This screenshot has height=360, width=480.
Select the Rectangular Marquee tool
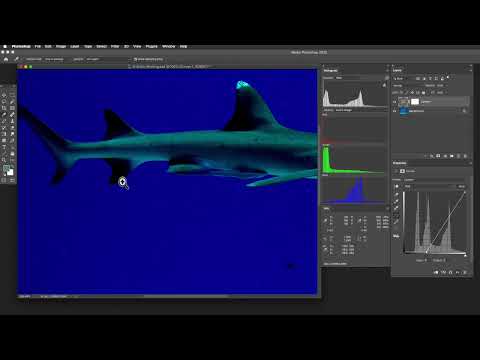tap(12, 95)
